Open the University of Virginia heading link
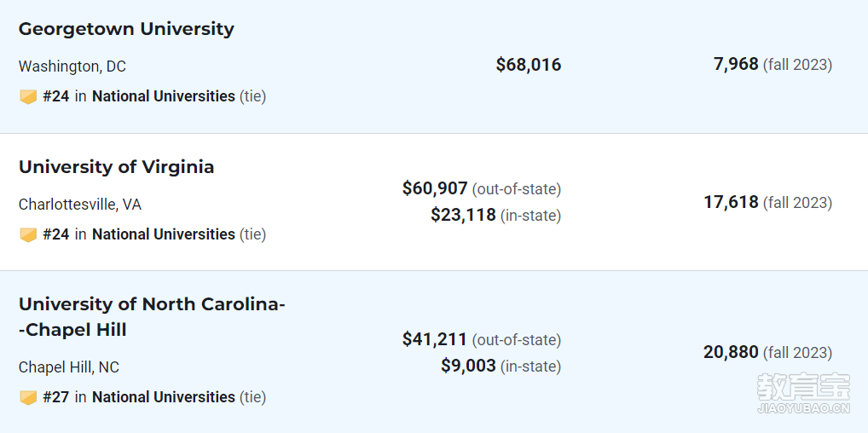Screen dimensions: 868x433 (x=116, y=167)
